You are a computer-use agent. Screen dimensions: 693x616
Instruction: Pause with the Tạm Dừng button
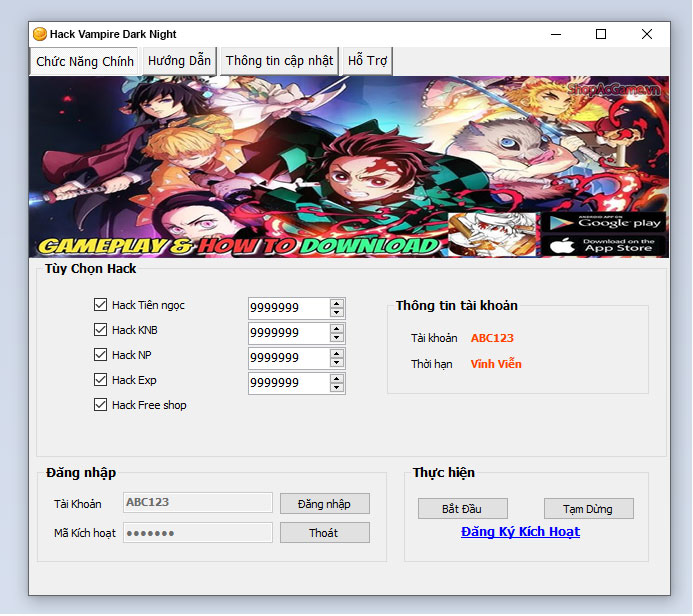pyautogui.click(x=589, y=509)
